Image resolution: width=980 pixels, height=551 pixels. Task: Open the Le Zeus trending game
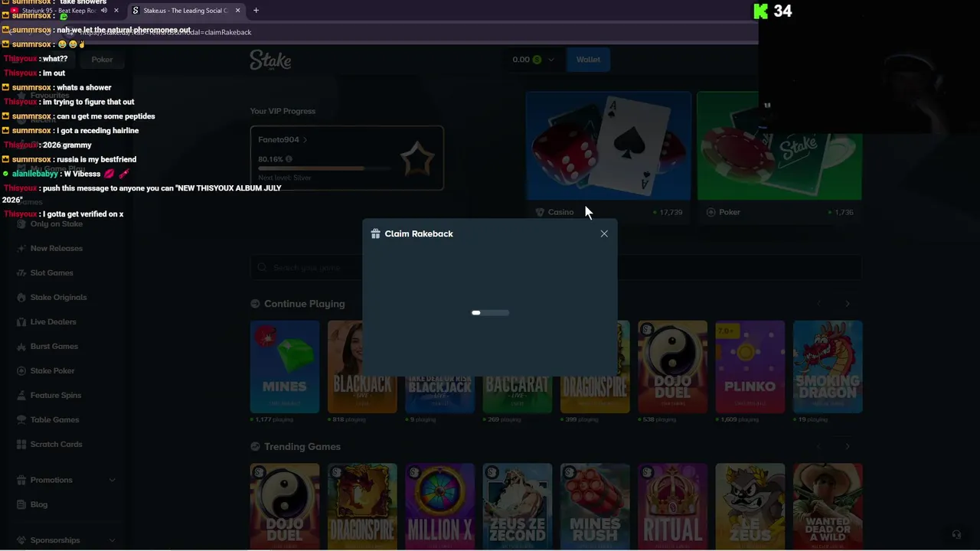[x=750, y=507]
